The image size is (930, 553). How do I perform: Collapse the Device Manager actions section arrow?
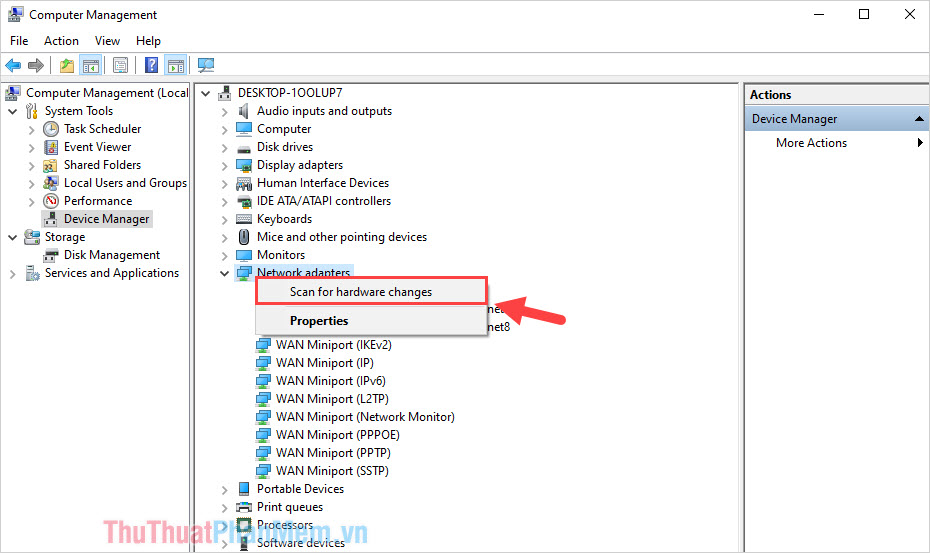[919, 119]
